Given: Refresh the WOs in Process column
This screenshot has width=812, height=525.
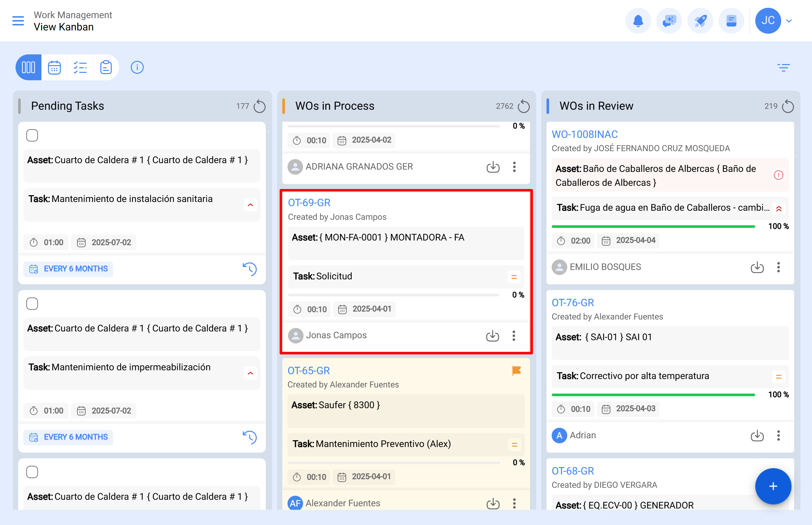Looking at the screenshot, I should 524,106.
